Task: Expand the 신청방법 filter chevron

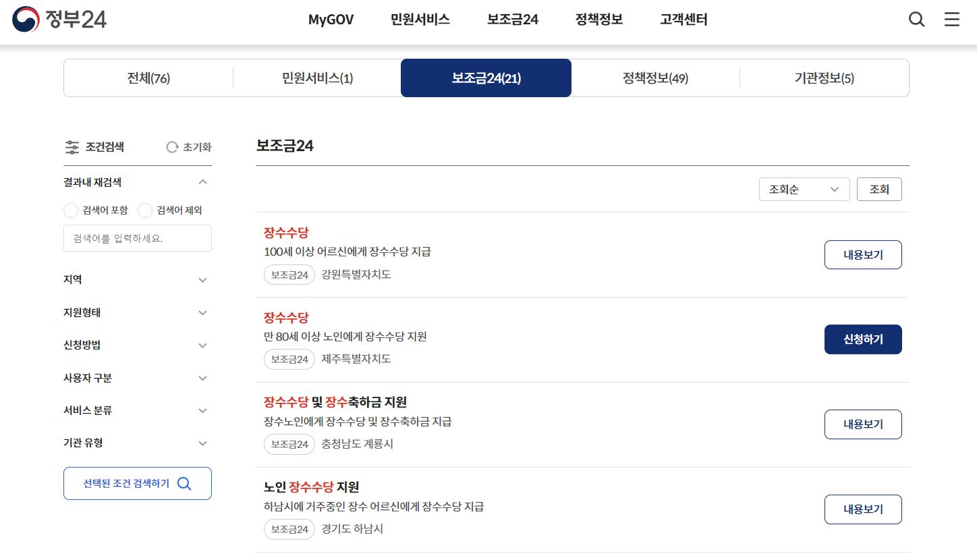Action: 202,345
